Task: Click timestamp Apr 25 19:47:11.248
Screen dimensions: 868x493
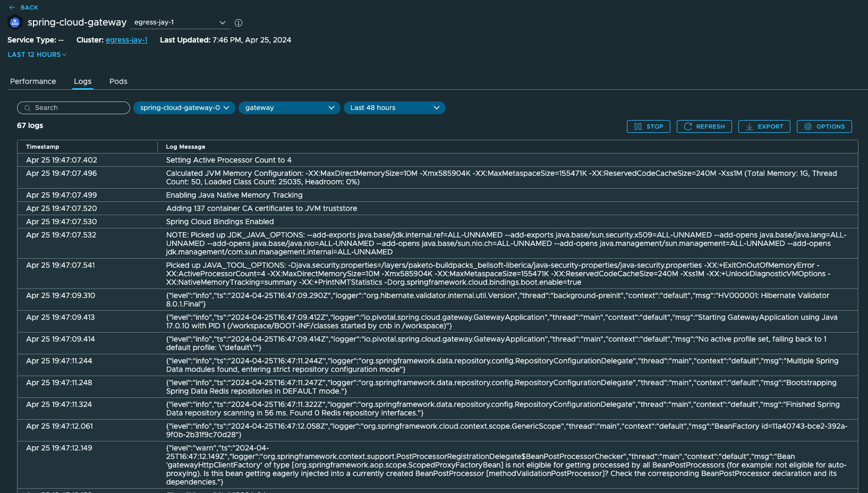Action: [59, 382]
